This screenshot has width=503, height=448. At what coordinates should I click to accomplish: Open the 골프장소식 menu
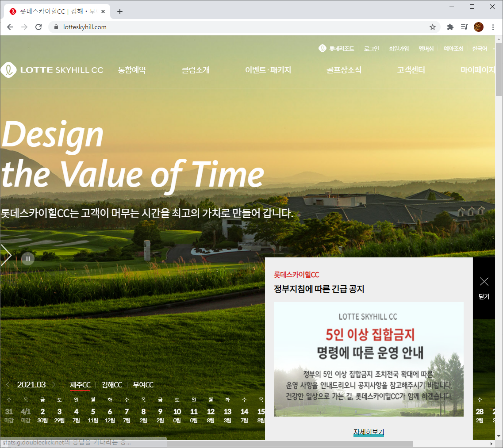(x=344, y=70)
